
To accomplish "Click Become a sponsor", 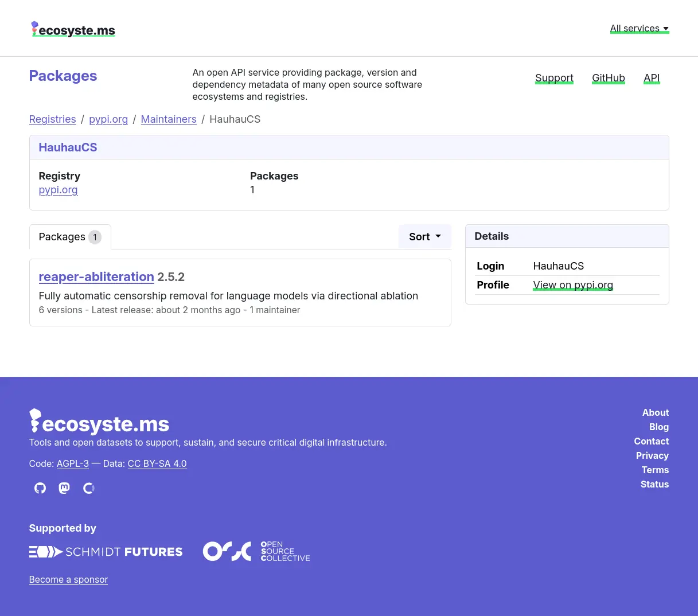I will (68, 579).
